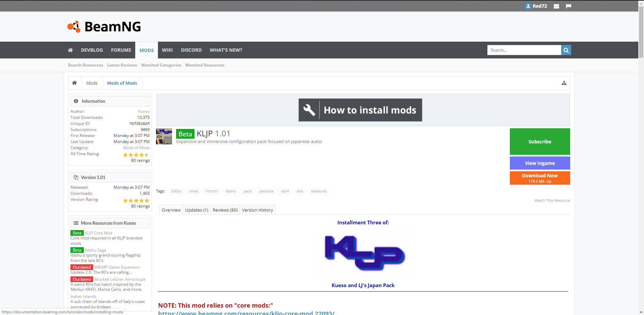Screen dimensions: 644x315
Task: Click the View ingame button
Action: tap(540, 163)
